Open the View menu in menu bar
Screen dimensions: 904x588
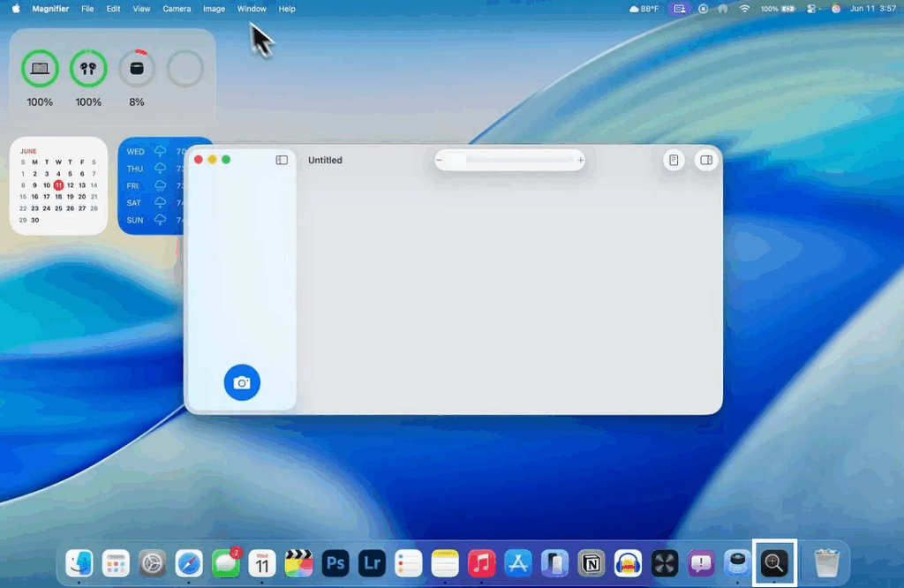(x=141, y=9)
